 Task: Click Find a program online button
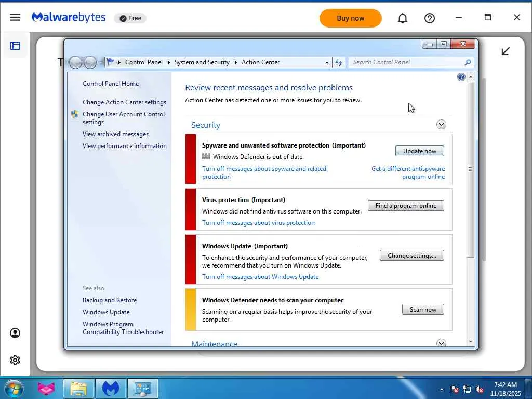(x=406, y=206)
